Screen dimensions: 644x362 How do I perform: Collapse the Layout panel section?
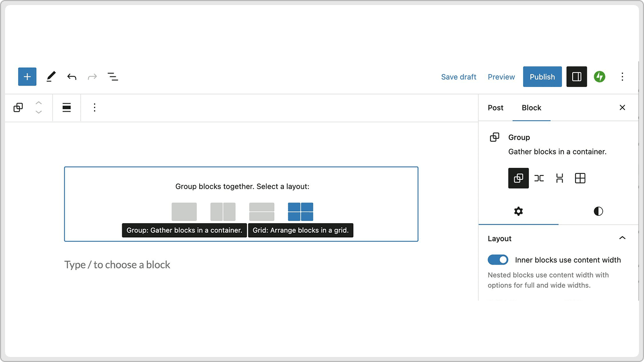pos(622,238)
